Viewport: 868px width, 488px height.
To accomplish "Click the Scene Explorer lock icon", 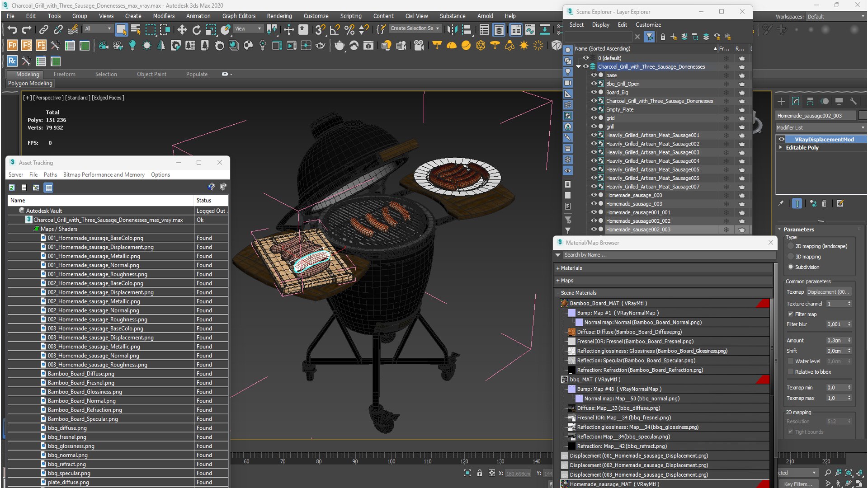I will (x=663, y=37).
